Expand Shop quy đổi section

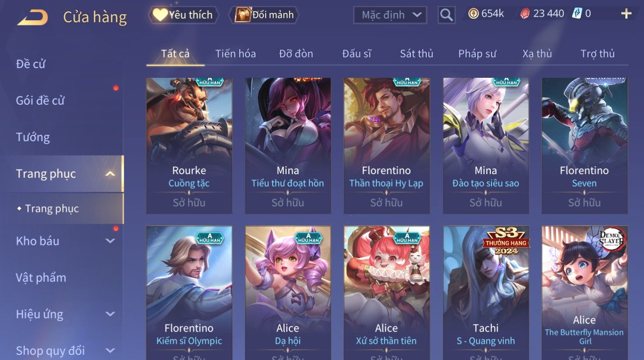coord(110,351)
